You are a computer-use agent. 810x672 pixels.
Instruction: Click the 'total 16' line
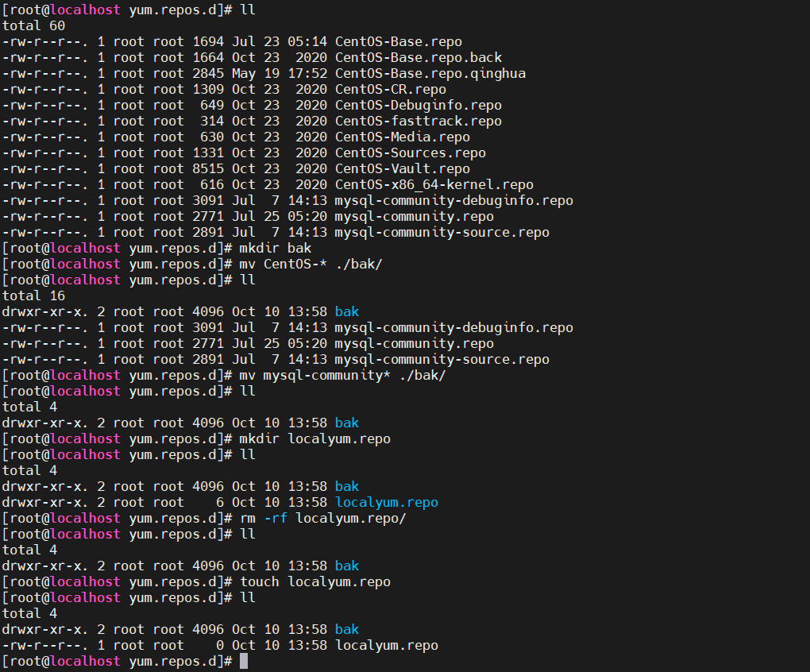click(x=33, y=296)
